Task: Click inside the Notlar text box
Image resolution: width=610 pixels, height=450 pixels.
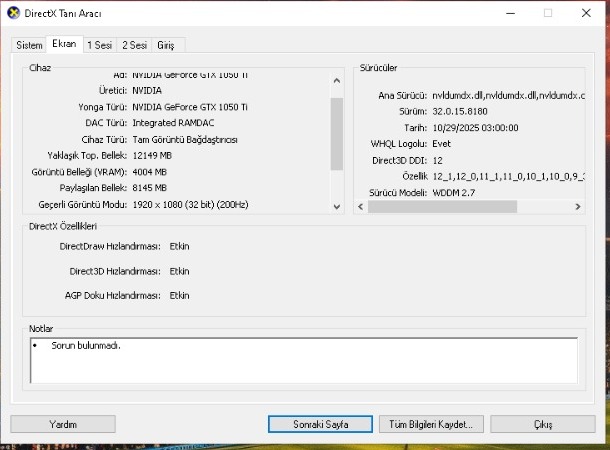Action: 304,361
